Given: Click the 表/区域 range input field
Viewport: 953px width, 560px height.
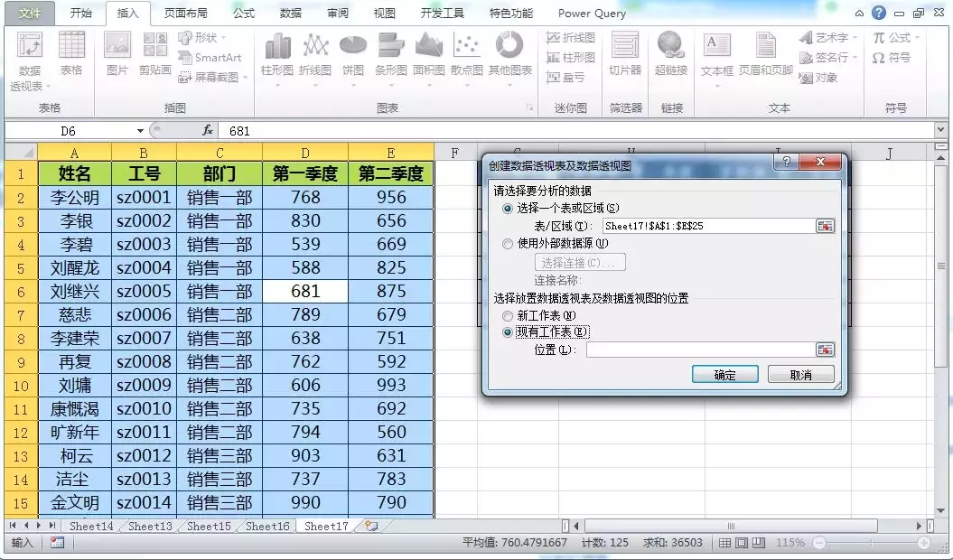Looking at the screenshot, I should tap(708, 226).
